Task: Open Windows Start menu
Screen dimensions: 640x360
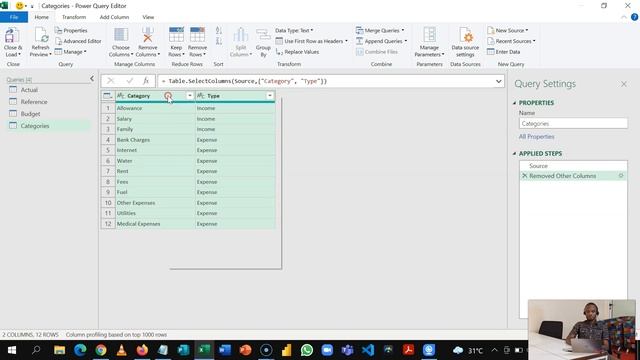Action: 11,350
